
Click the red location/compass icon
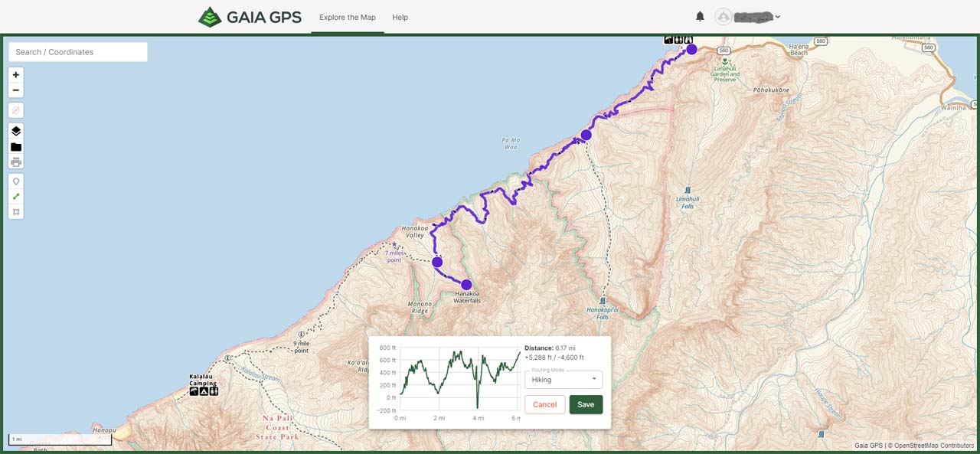[16, 109]
